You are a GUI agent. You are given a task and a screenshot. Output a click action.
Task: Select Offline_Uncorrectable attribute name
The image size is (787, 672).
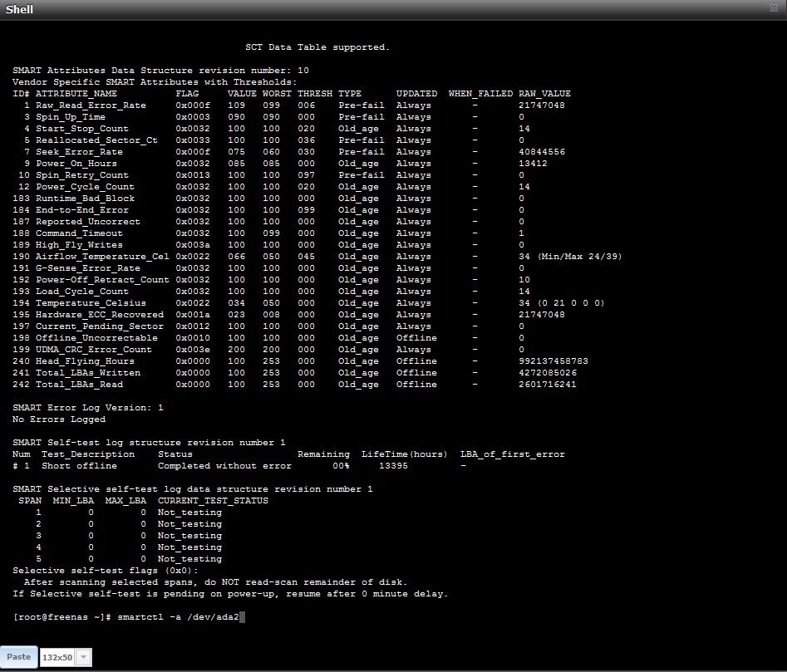[x=96, y=338]
